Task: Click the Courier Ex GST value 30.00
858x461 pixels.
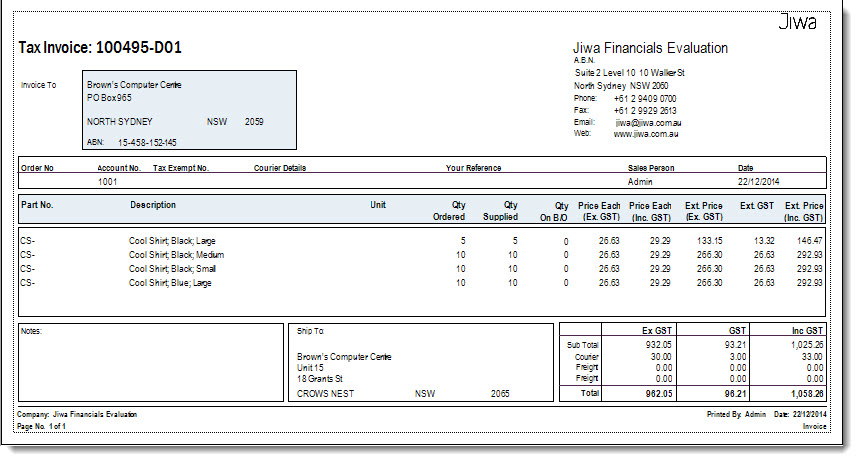Action: [x=661, y=357]
